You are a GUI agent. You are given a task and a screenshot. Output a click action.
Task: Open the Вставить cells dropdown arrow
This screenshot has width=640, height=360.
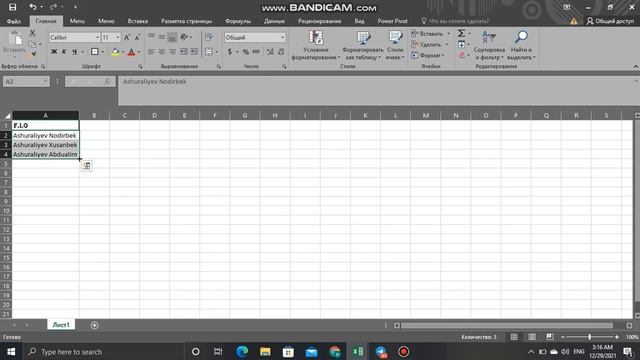449,33
